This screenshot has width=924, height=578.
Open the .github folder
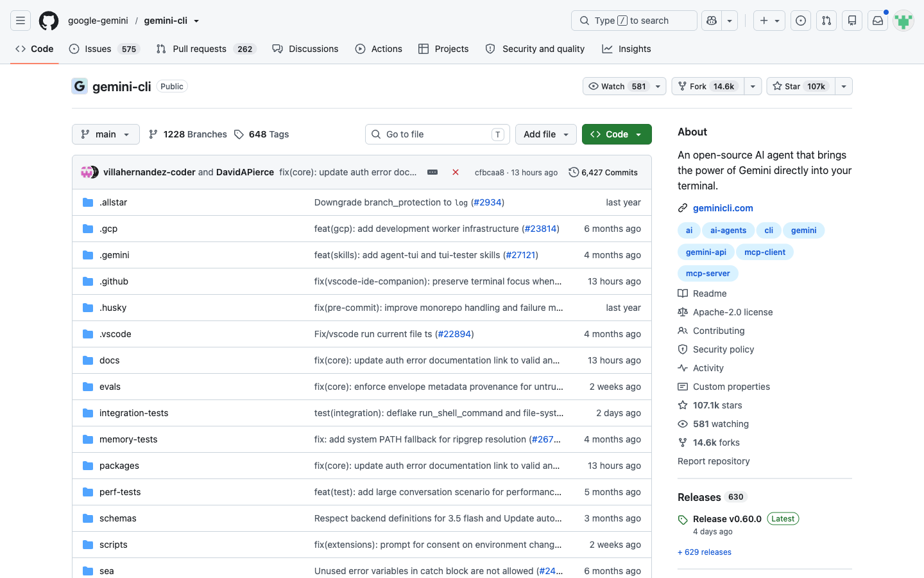(x=114, y=281)
